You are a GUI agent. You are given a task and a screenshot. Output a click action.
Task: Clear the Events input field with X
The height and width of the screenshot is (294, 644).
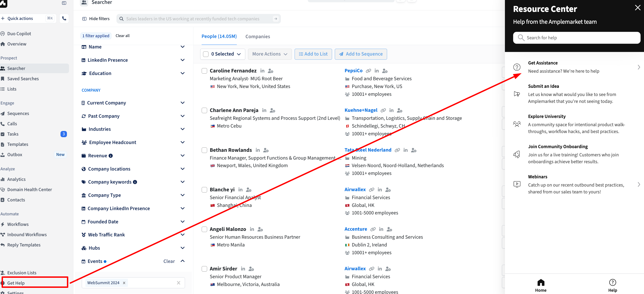coord(179,283)
